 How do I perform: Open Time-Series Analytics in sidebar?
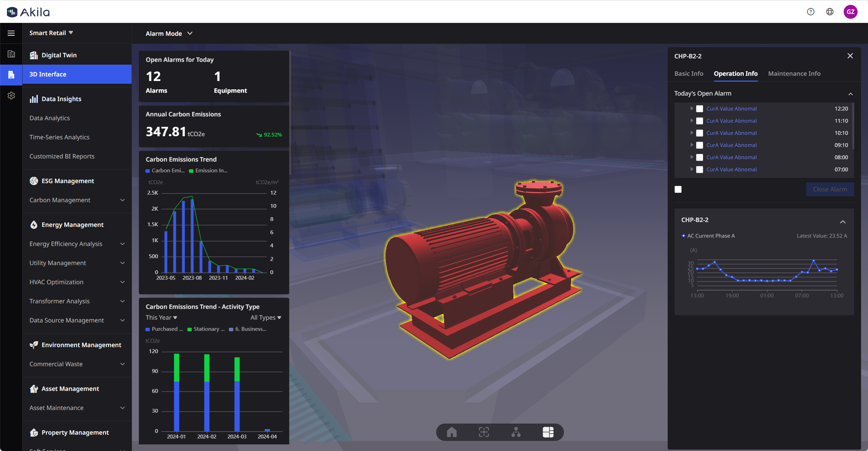[59, 137]
